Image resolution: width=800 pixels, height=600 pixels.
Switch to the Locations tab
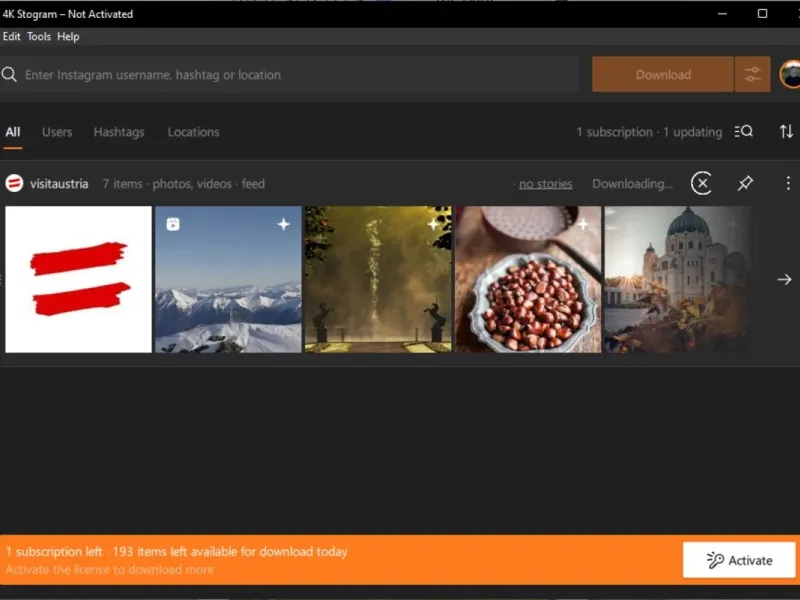(193, 132)
